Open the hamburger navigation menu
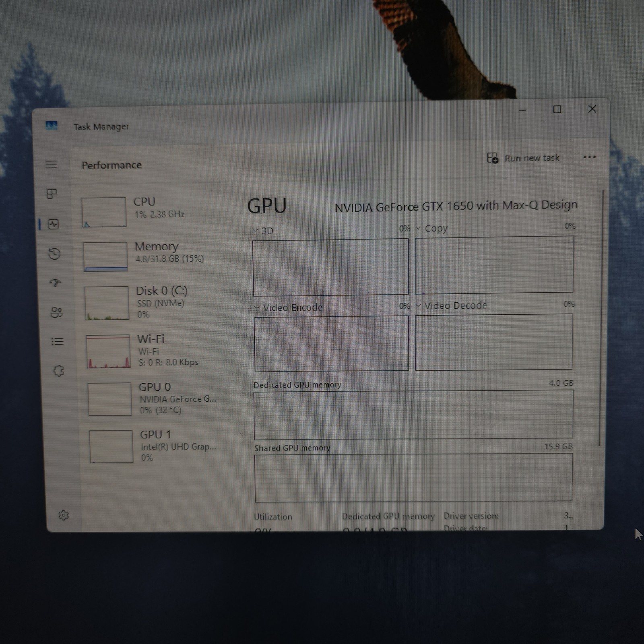Image resolution: width=644 pixels, height=644 pixels. click(51, 165)
